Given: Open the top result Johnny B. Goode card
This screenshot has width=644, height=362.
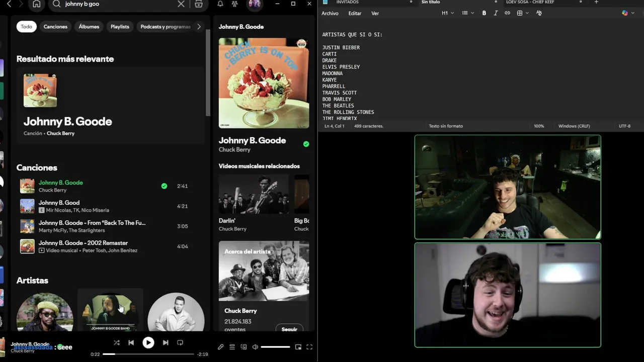Looking at the screenshot, I should [110, 106].
